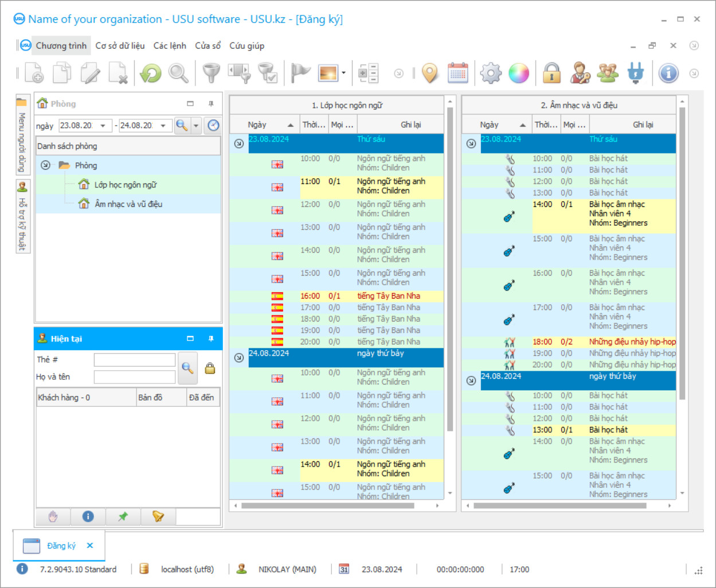The image size is (716, 588).
Task: Open the Cứu giúp menu
Action: tap(247, 46)
